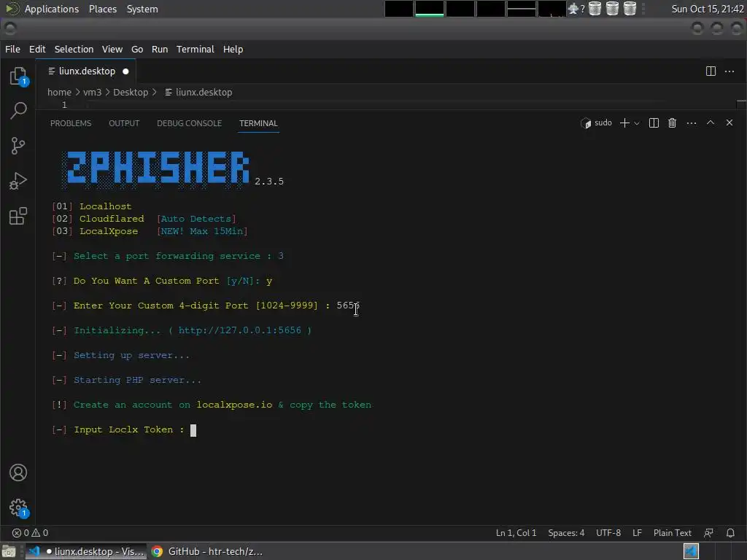Open the Search view in activity bar
Viewport: 747px width, 560px height.
[x=18, y=111]
